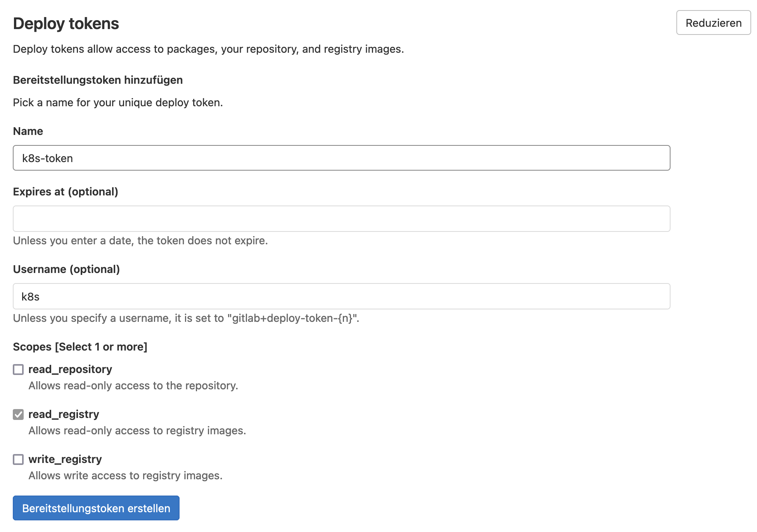
Task: Click the read_registry label text
Action: (x=64, y=414)
